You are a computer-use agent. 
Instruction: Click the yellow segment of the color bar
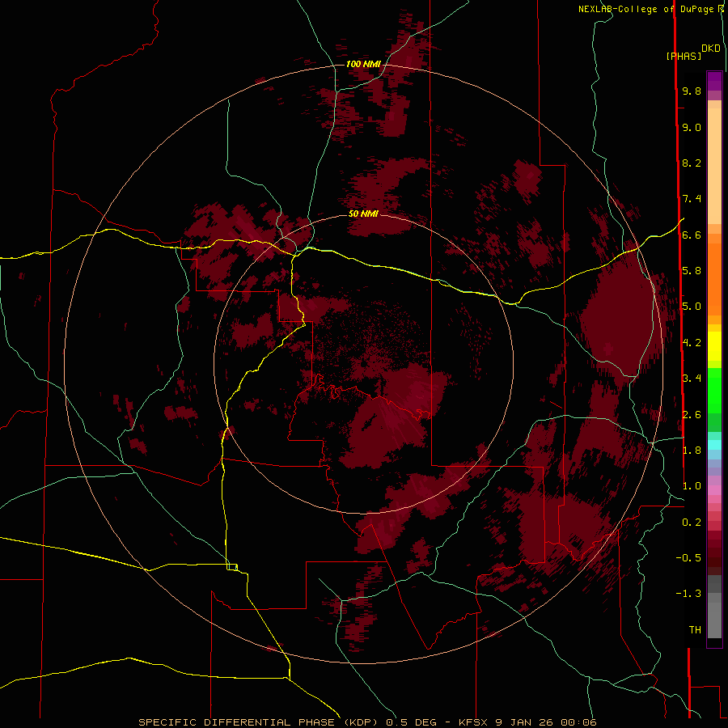pyautogui.click(x=714, y=346)
